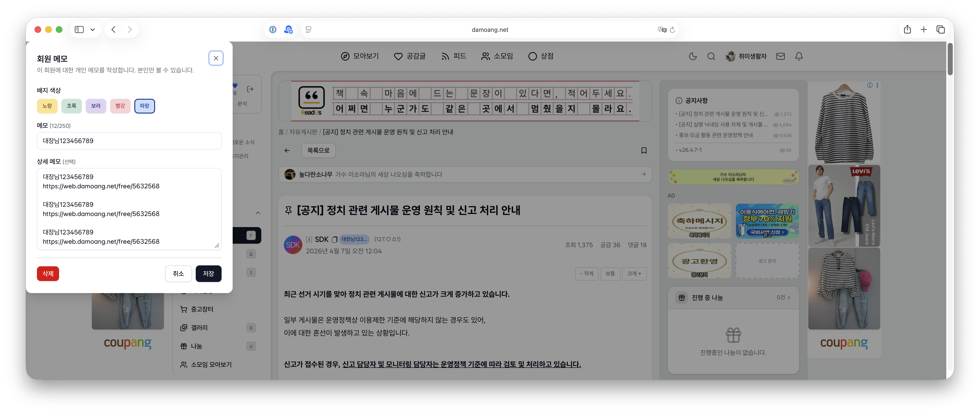Choose the 빨강 badge color

[120, 106]
